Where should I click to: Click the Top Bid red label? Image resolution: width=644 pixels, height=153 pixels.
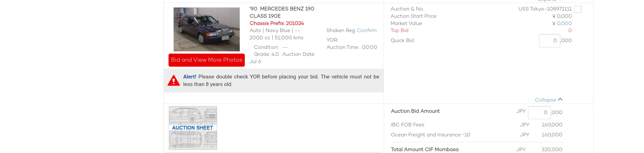pos(399,30)
